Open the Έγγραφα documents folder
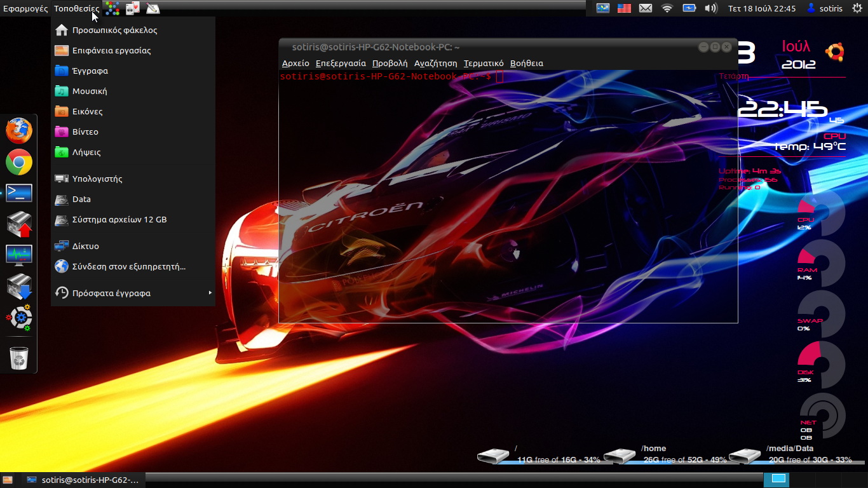The image size is (868, 488). coord(133,71)
